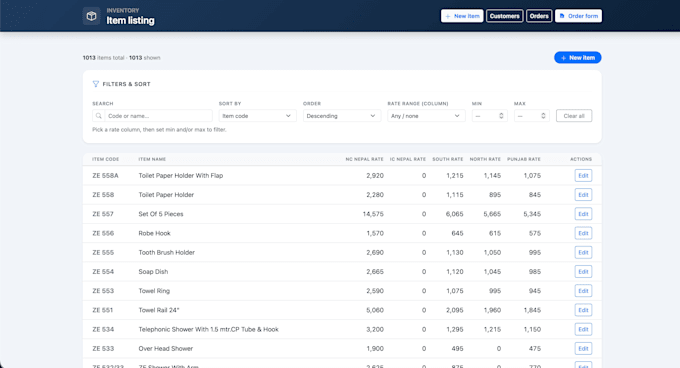680x368 pixels.
Task: Click the name Soap Dish
Action: (x=153, y=272)
